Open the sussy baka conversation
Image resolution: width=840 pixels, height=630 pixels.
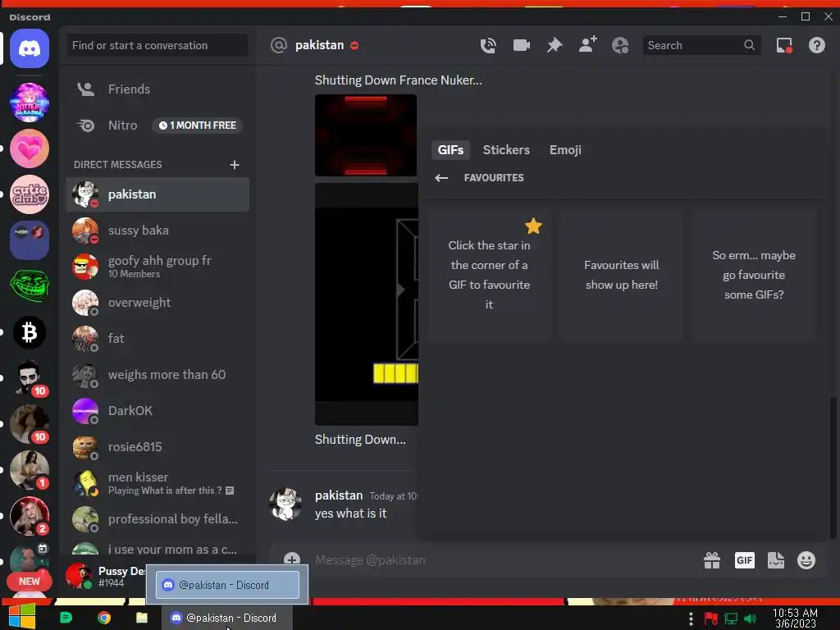[157, 231]
